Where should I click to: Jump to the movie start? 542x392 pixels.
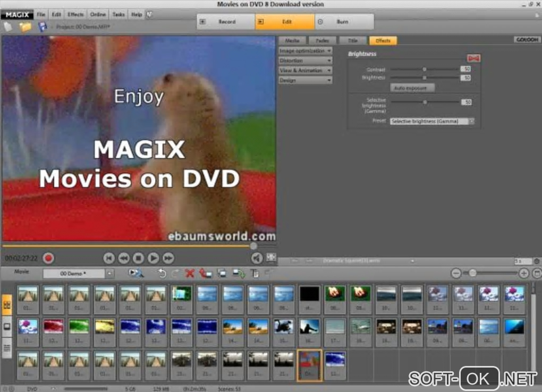(x=108, y=258)
